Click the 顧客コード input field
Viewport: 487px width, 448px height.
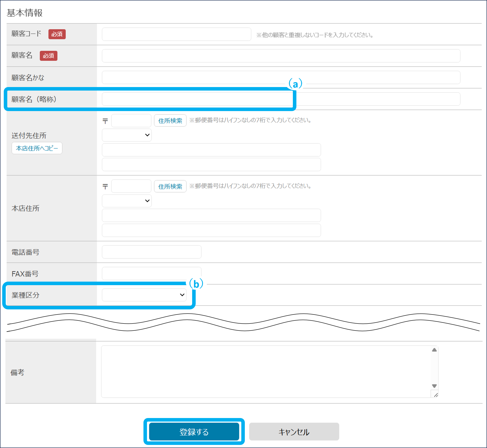pyautogui.click(x=176, y=34)
